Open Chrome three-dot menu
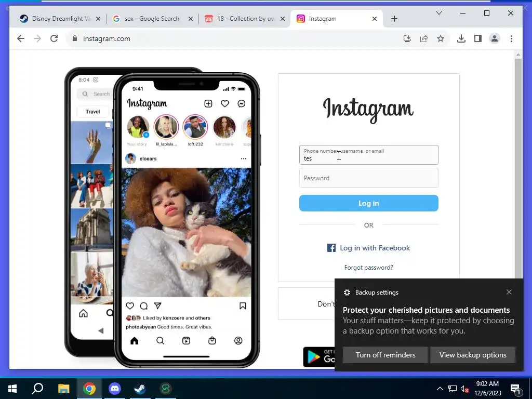532x399 pixels. [x=511, y=38]
